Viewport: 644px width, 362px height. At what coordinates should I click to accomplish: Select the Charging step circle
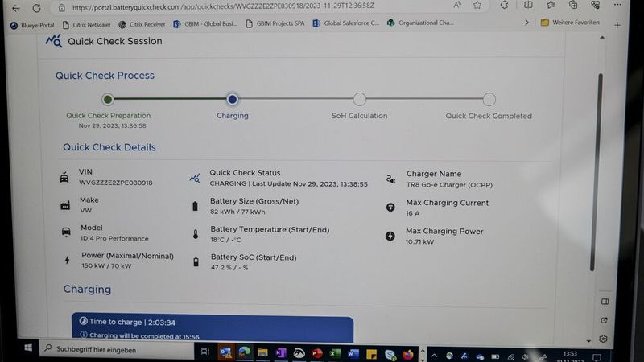click(232, 99)
